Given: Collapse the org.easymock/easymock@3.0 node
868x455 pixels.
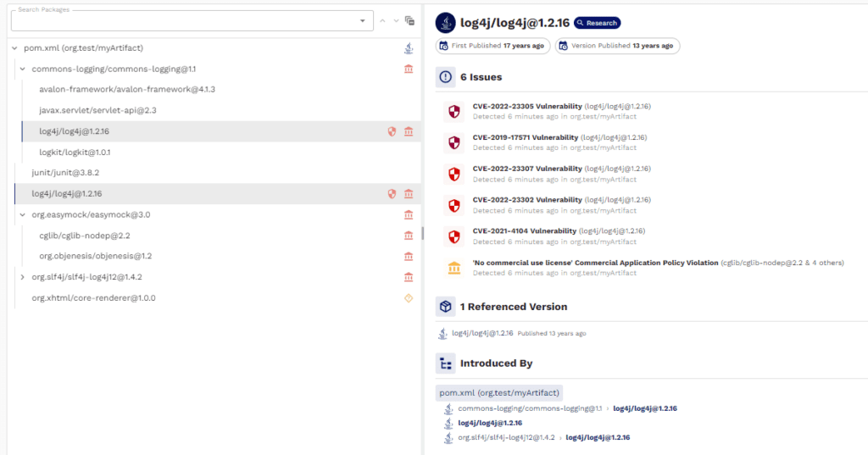Looking at the screenshot, I should click(x=23, y=214).
